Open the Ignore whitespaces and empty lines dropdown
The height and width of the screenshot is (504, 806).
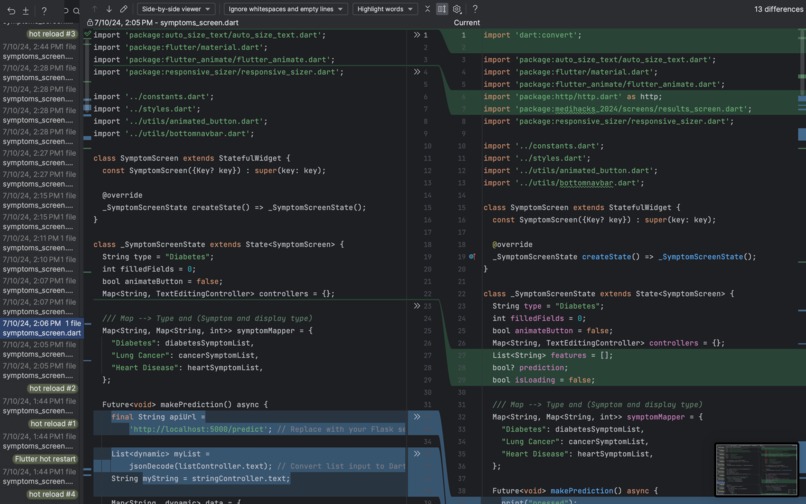pos(286,9)
